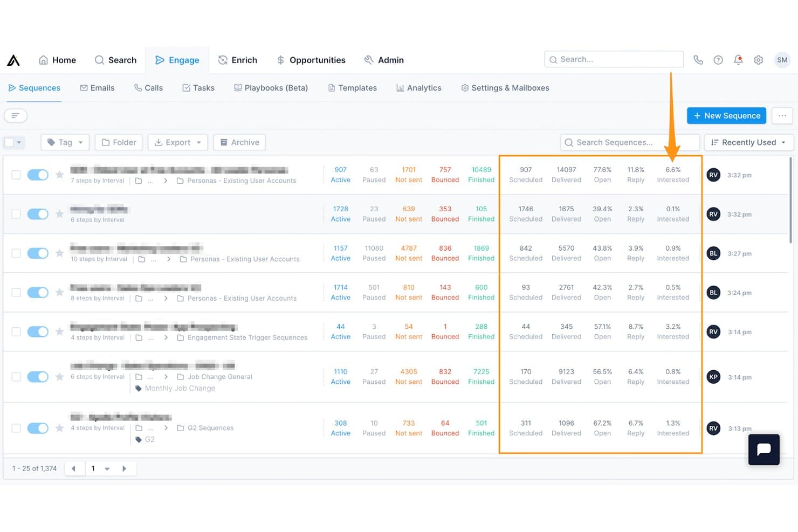Click the Folder button
798x532 pixels.
pyautogui.click(x=119, y=142)
